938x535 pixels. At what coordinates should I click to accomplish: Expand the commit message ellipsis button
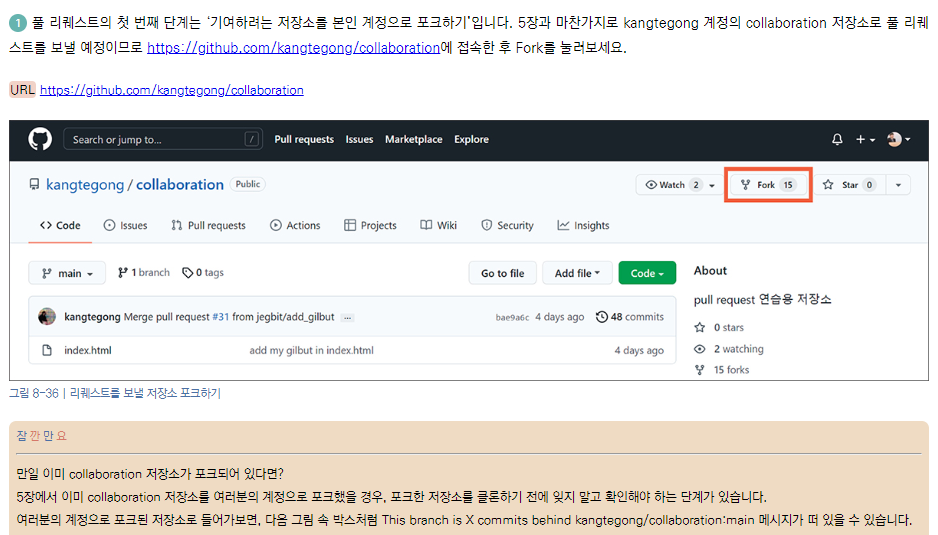(347, 318)
